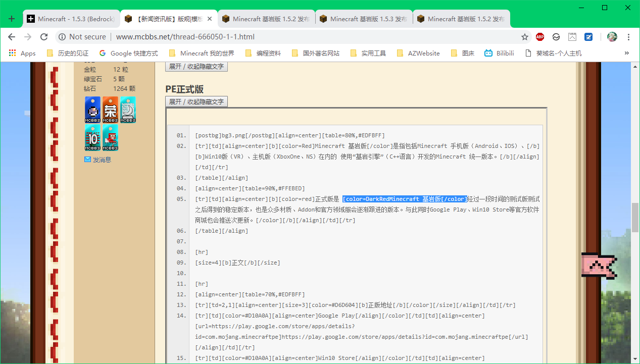View Not secure site information
This screenshot has height=364, width=640.
coord(82,37)
